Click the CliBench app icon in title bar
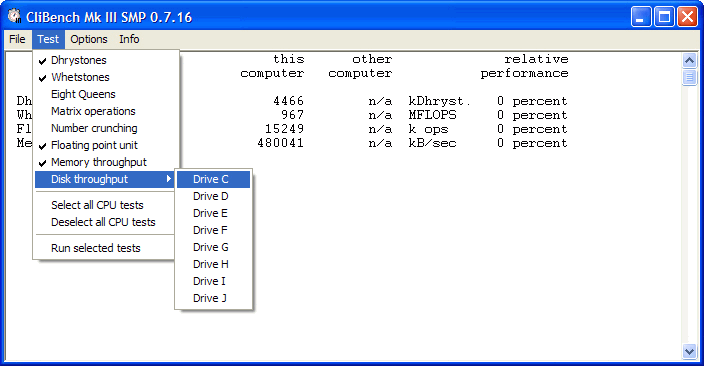The image size is (704, 366). pos(14,16)
